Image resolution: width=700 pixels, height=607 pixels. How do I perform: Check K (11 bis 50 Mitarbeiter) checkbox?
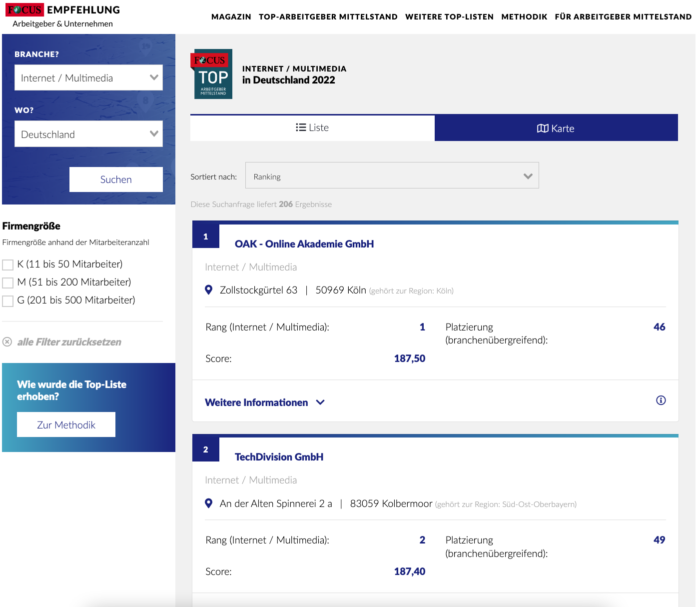[x=8, y=264]
